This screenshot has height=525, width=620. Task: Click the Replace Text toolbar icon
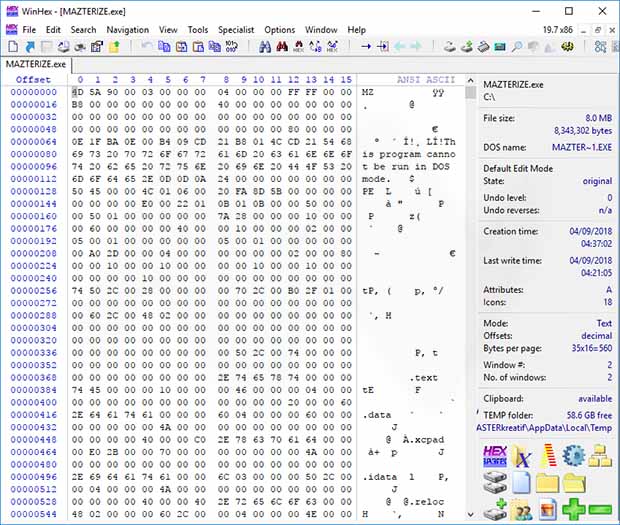[316, 47]
